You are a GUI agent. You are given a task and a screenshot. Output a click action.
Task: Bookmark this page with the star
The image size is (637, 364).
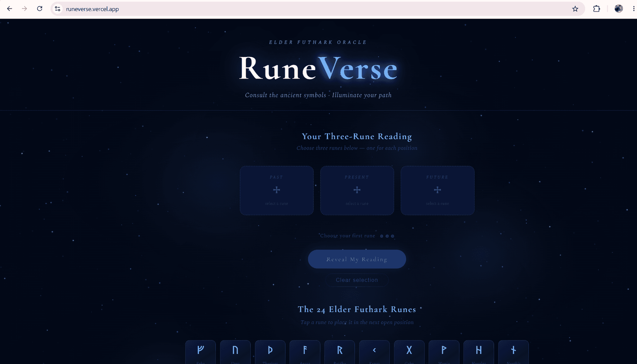[575, 9]
